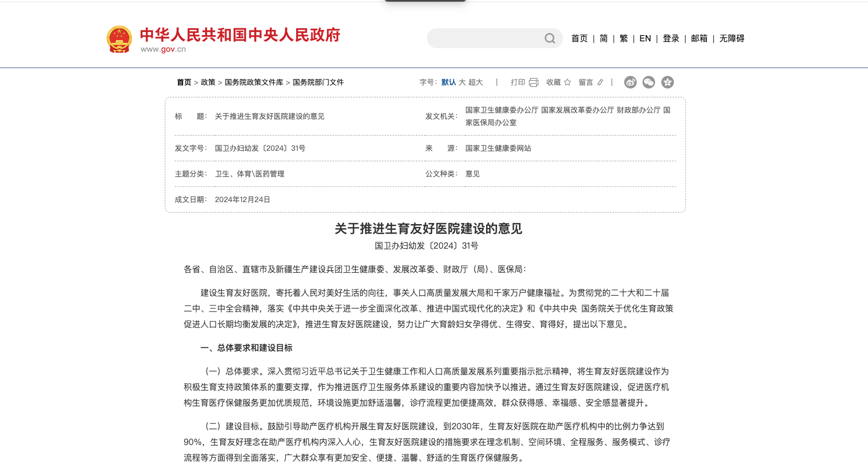Switch site language to EN
This screenshot has width=868, height=467.
[645, 38]
